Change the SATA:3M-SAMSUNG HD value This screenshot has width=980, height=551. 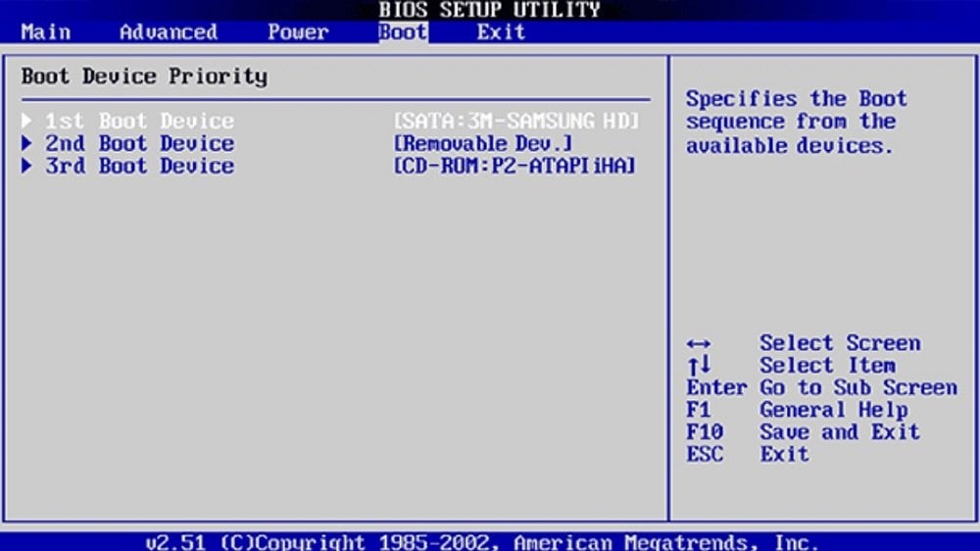[516, 121]
